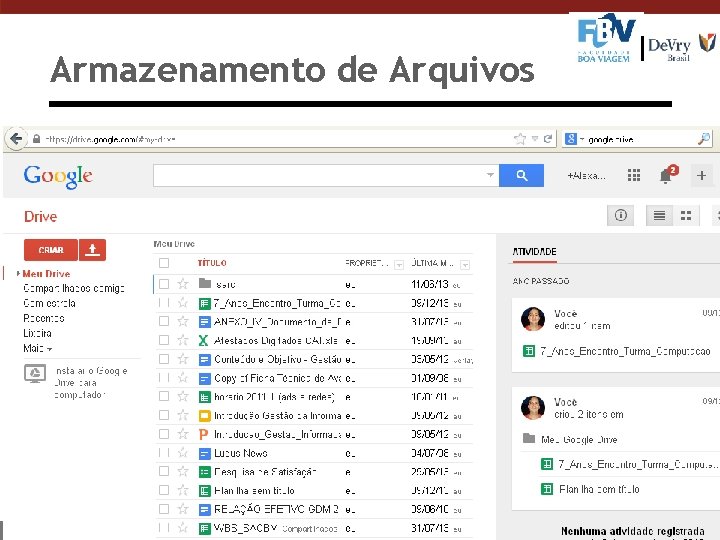Check the Pesquisa de Satisfação checkbox
This screenshot has width=720, height=540.
click(164, 472)
